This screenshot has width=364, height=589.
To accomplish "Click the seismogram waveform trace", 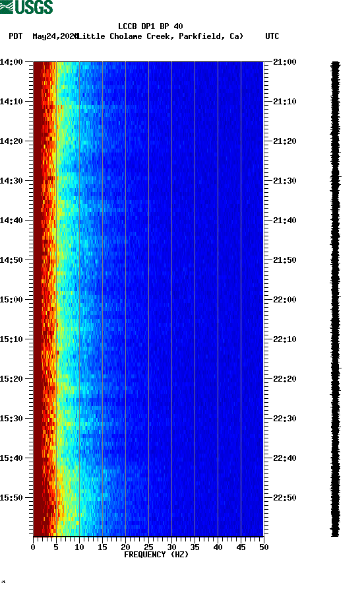I will (x=336, y=299).
